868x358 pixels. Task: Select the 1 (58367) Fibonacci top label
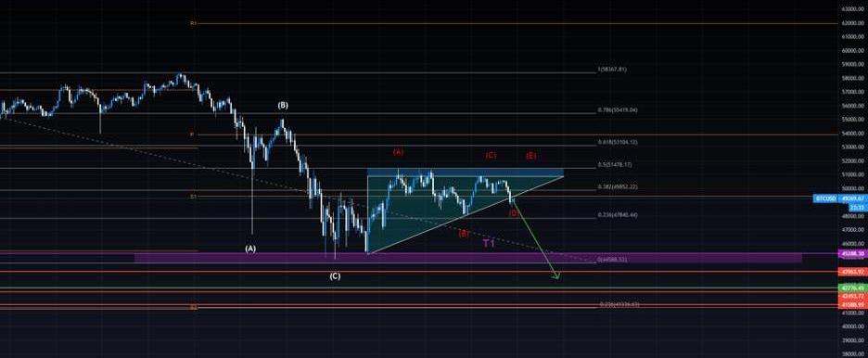612,70
